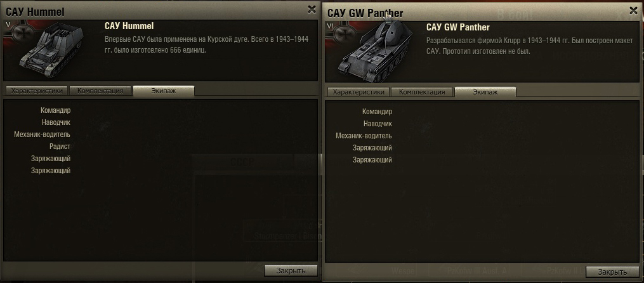Open Характеристики tab in GW Panther window

(358, 92)
